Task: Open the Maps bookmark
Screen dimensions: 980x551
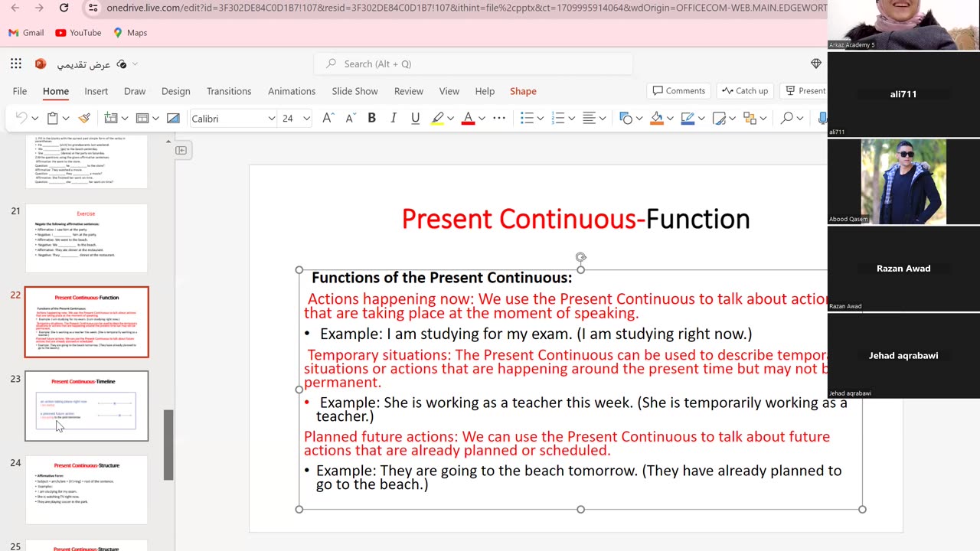Action: coord(130,33)
